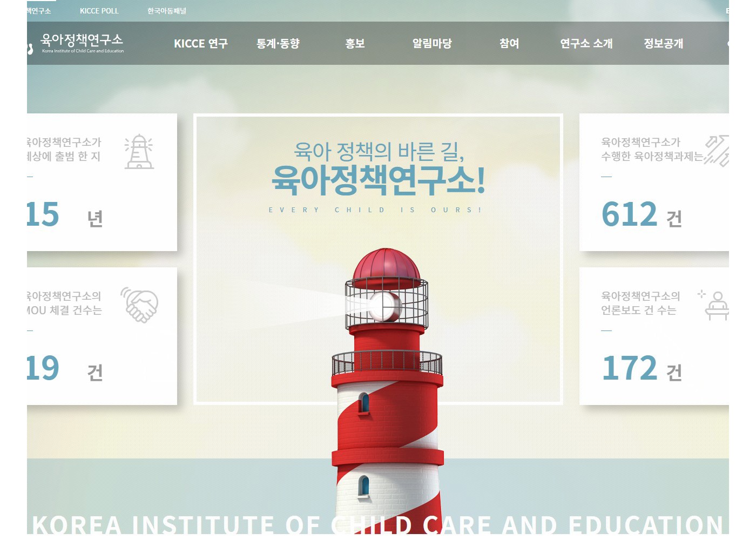Open the 정보공개 menu
Viewport: 756px width, 540px height.
click(663, 44)
